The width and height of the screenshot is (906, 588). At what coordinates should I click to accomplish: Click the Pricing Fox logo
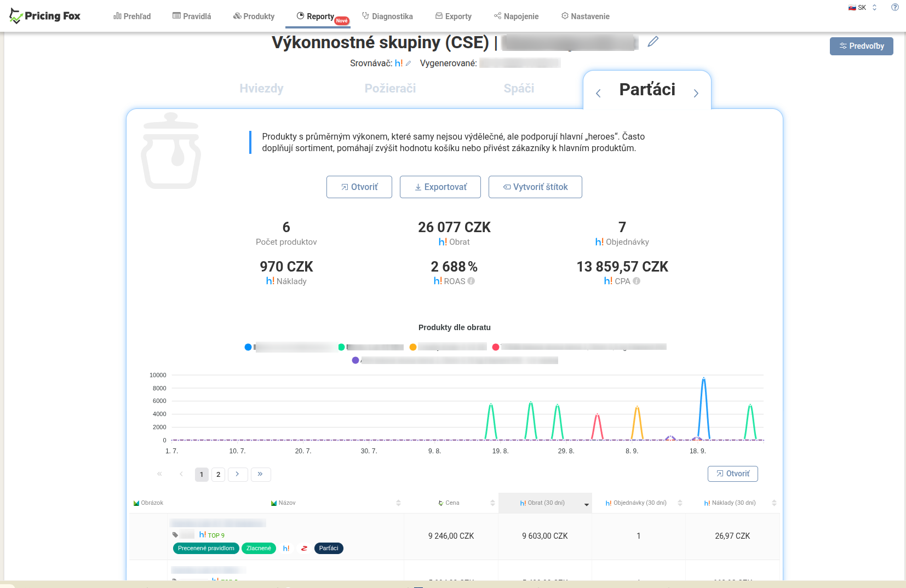pyautogui.click(x=45, y=16)
